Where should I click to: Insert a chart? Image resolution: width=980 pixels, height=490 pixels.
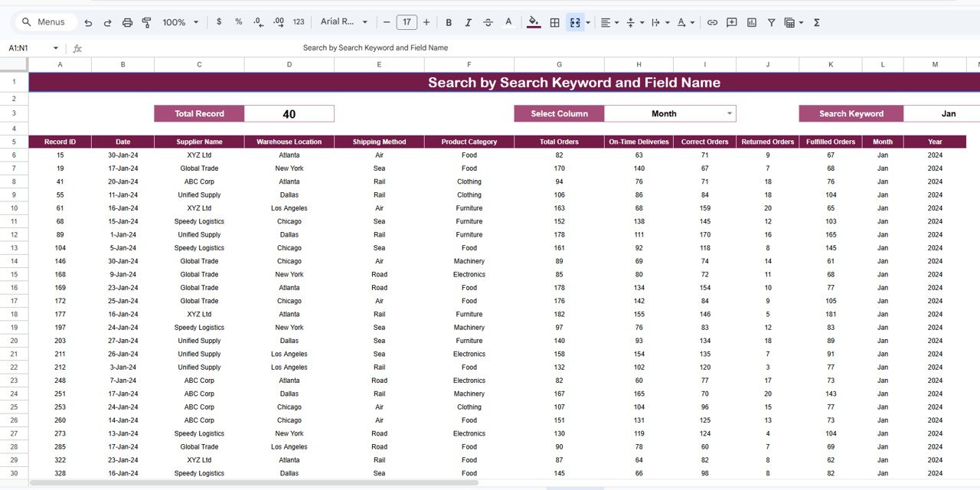coord(751,22)
